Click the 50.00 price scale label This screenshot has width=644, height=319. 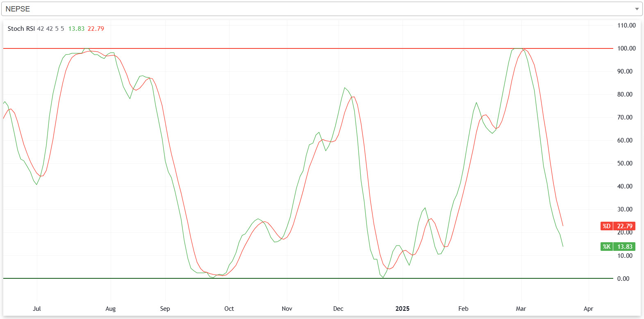[625, 163]
